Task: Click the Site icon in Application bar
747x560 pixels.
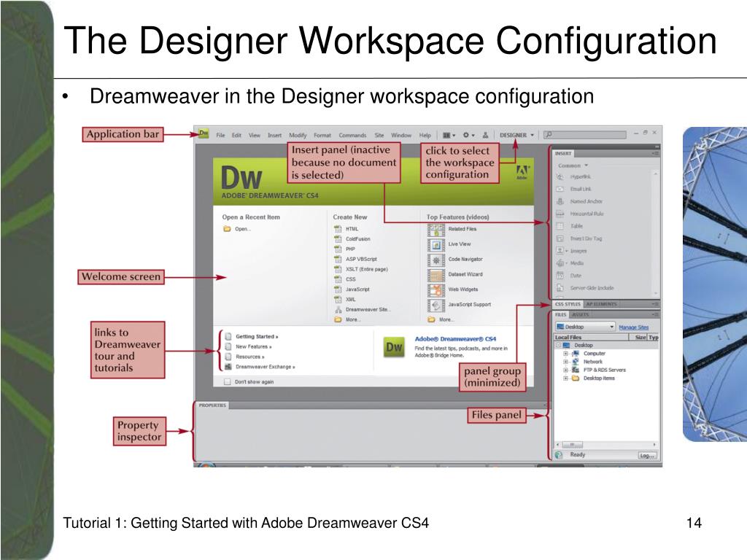Action: [485, 135]
